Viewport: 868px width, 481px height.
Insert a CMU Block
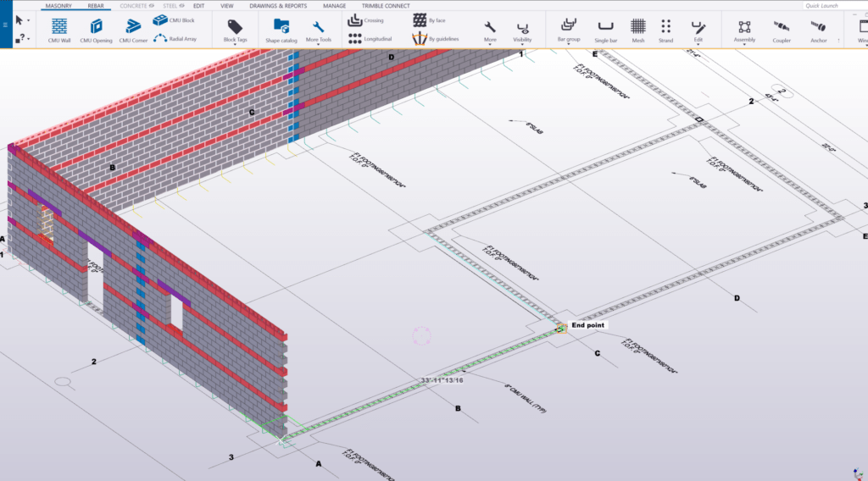click(x=174, y=19)
